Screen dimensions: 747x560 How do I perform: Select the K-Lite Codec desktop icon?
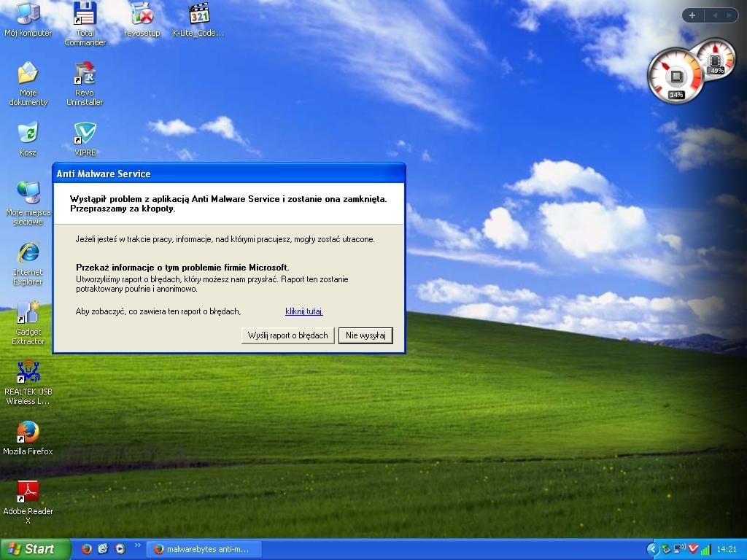pos(198,14)
